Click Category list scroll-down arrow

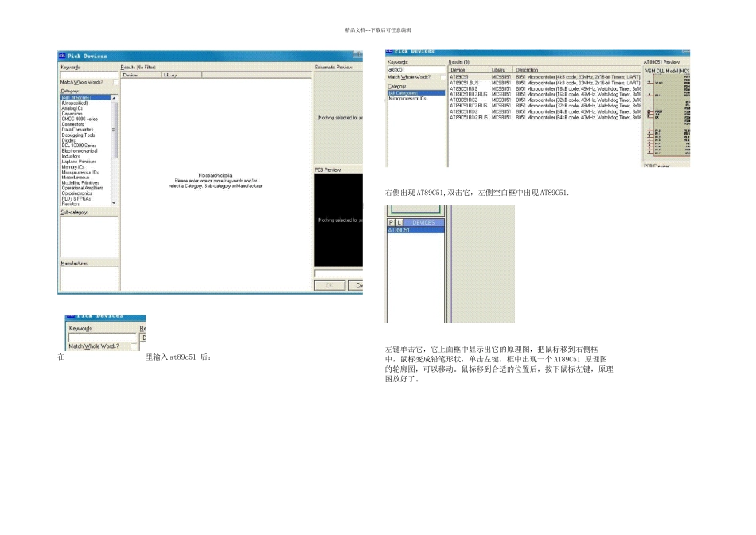(x=115, y=203)
